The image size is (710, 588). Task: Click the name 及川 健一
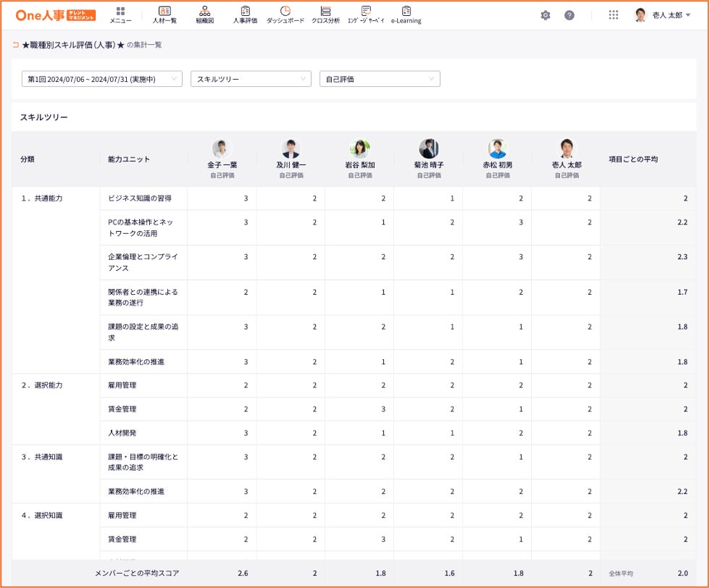(x=291, y=165)
